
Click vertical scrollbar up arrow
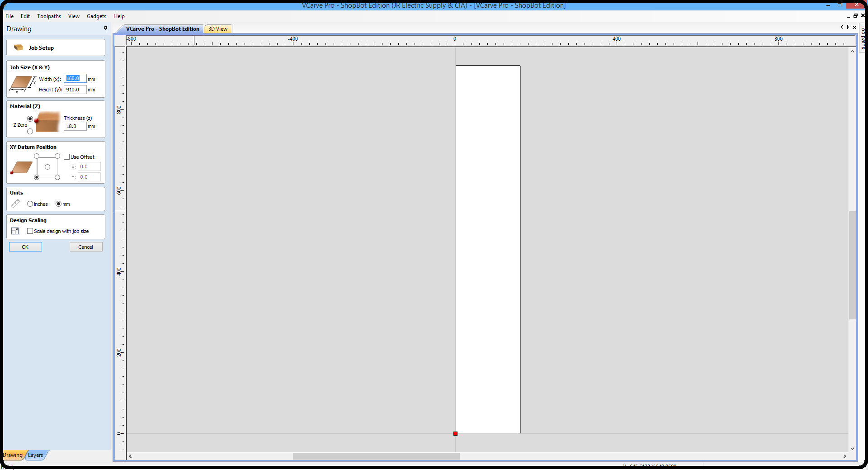852,51
